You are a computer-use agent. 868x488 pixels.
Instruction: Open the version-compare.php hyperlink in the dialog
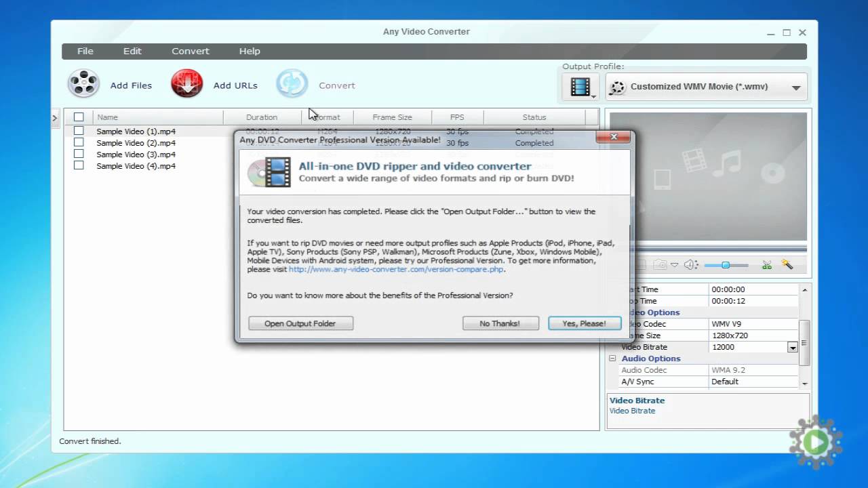[x=396, y=269]
